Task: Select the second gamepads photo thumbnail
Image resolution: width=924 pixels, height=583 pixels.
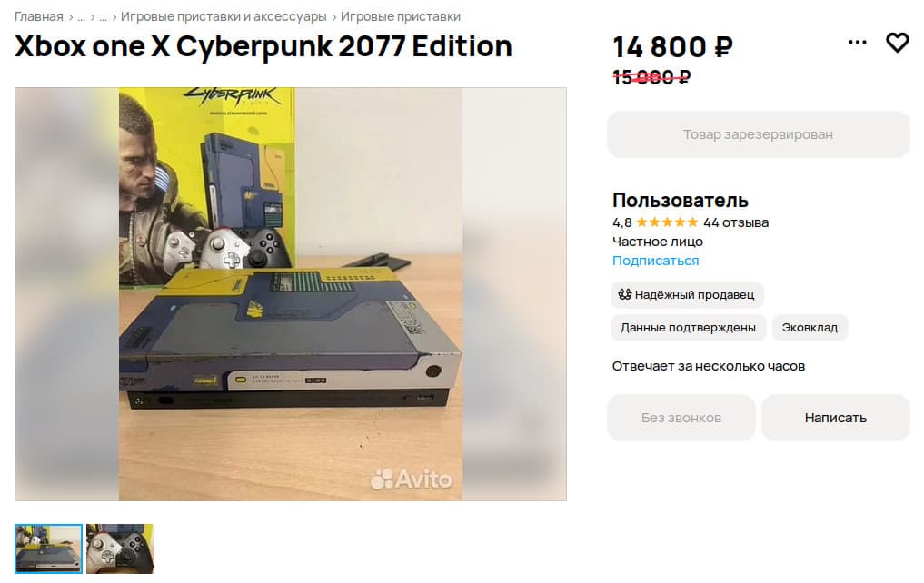Action: click(120, 548)
